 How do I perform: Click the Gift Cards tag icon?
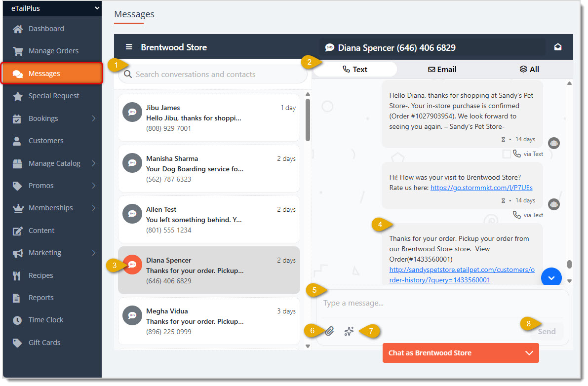pos(17,343)
